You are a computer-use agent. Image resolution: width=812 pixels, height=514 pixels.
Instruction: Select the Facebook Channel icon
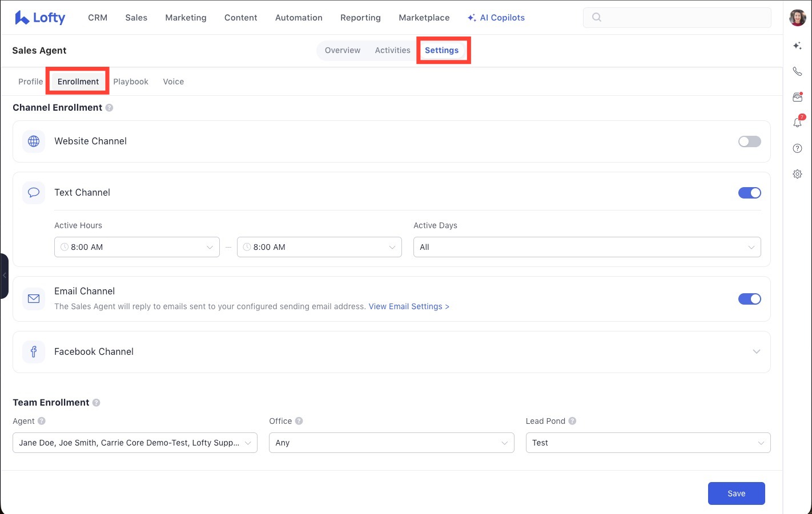(x=33, y=351)
